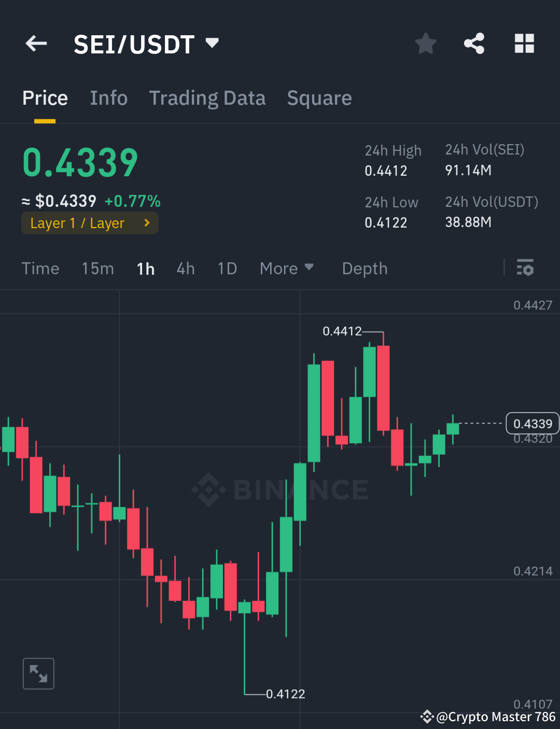Open the grid layout icon top right
Image resolution: width=560 pixels, height=729 pixels.
pos(524,44)
